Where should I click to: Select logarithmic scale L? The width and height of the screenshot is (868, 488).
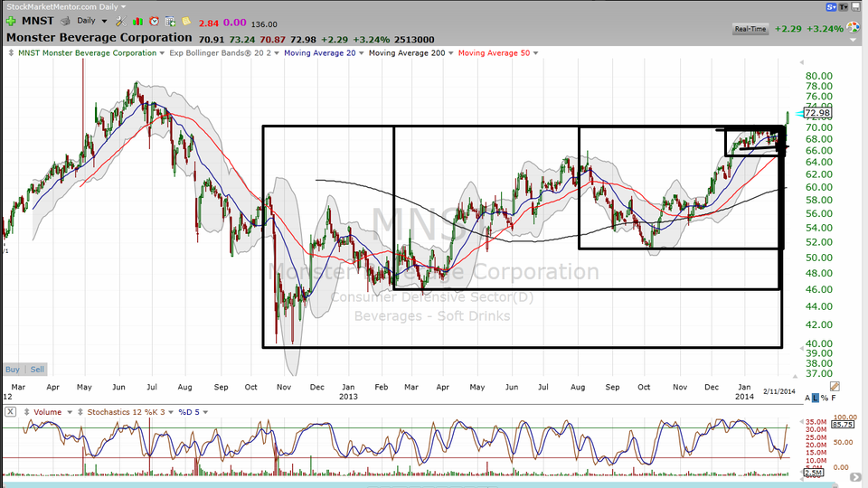point(816,398)
